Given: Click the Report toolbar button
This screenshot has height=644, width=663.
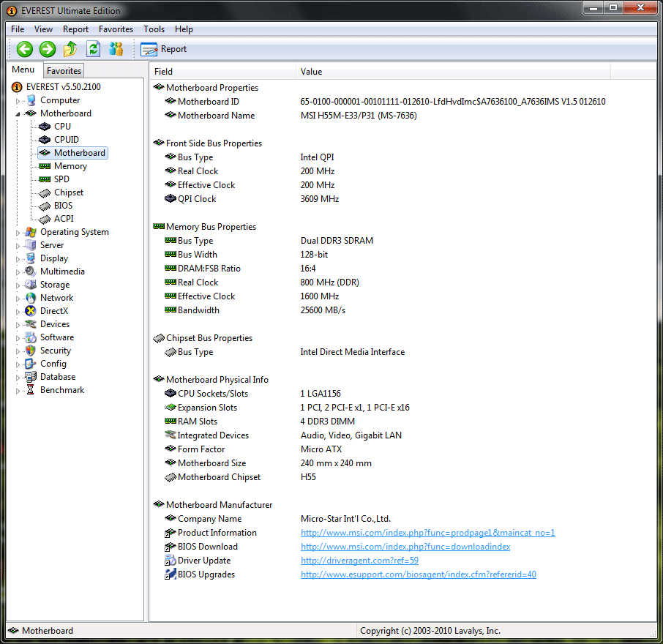Looking at the screenshot, I should tap(164, 49).
